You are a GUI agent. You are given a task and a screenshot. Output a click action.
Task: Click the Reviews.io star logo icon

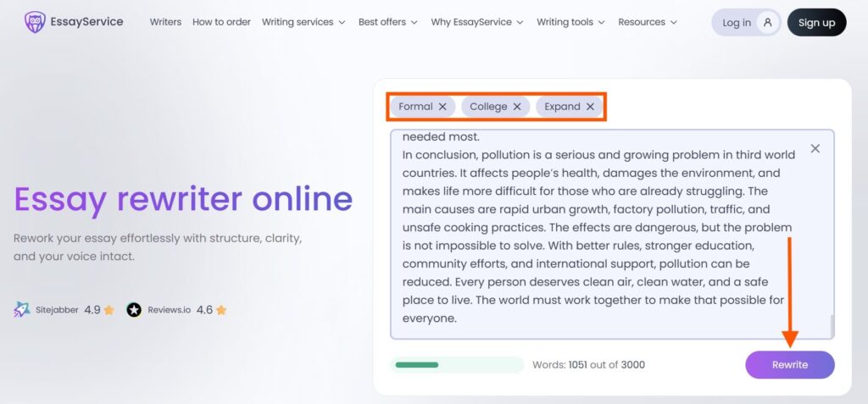134,309
